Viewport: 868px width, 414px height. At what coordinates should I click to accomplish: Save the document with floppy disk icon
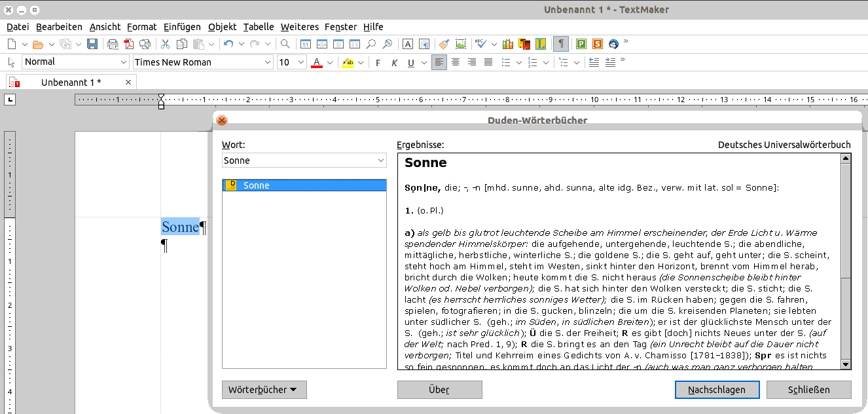[x=92, y=44]
